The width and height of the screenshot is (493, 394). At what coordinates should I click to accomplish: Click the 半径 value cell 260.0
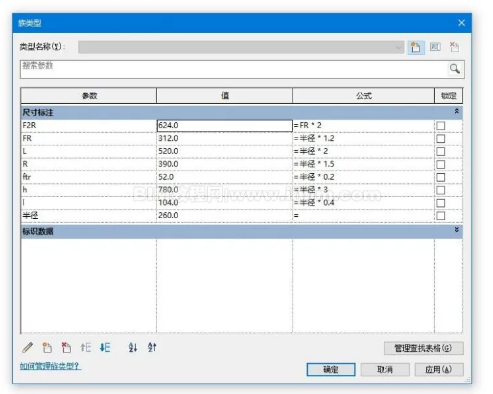pyautogui.click(x=225, y=215)
